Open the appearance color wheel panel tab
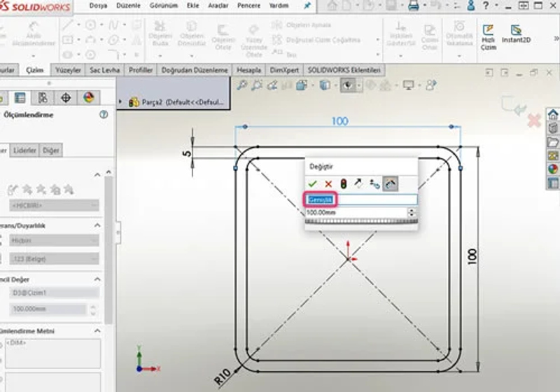The image size is (560, 392). tap(88, 97)
